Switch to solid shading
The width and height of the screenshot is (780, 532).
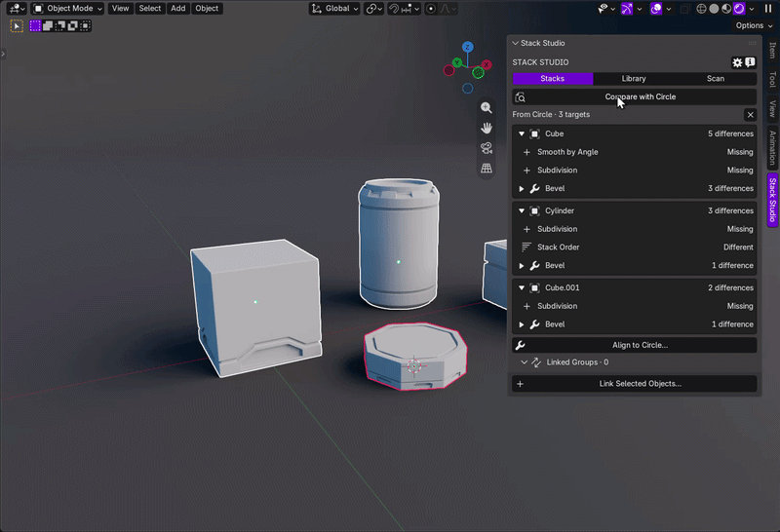[714, 9]
